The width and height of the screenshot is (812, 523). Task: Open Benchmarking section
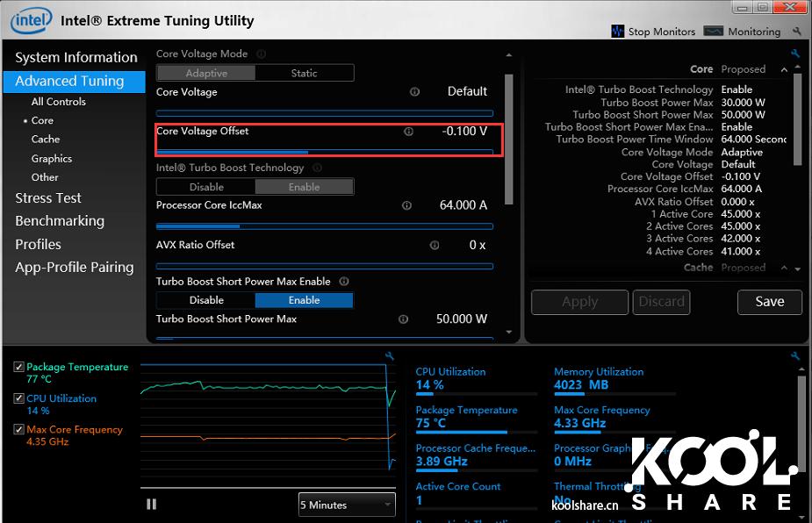[x=60, y=221]
